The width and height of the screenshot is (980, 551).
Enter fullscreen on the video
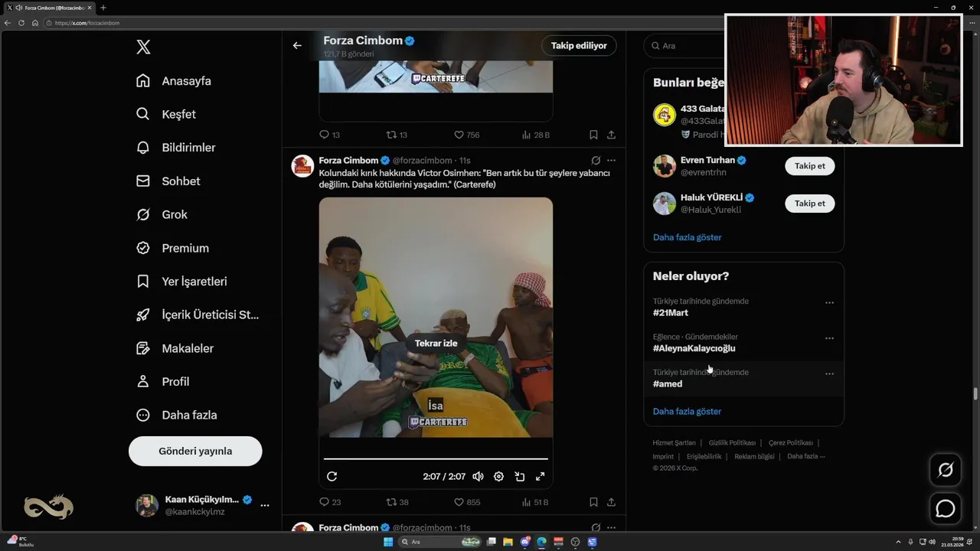click(x=541, y=476)
